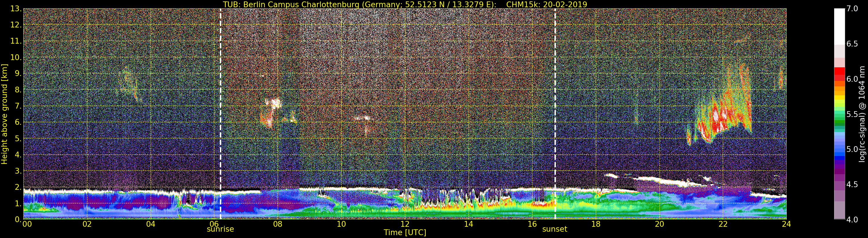Click the time-axis tick label '22'
Screen dimensions: 868x238
723,224
